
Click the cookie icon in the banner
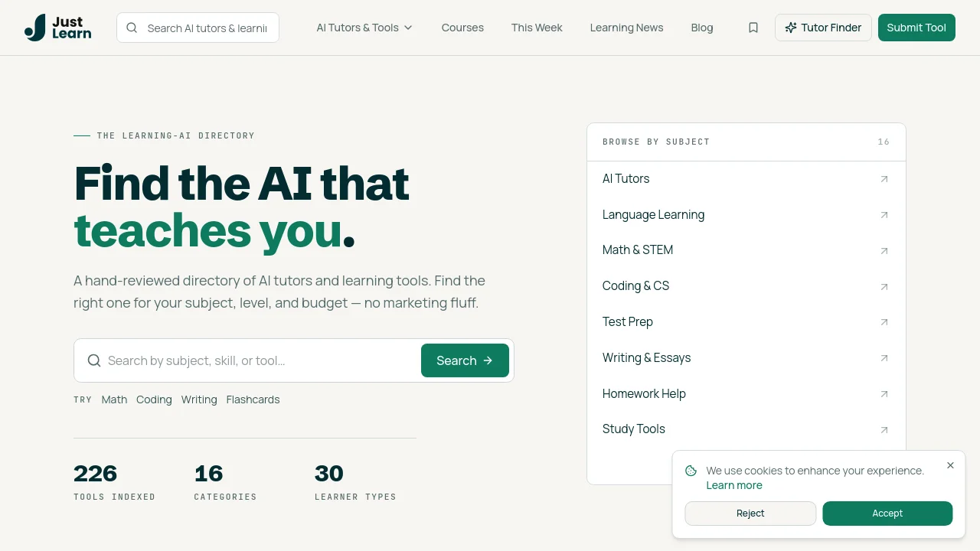[691, 471]
